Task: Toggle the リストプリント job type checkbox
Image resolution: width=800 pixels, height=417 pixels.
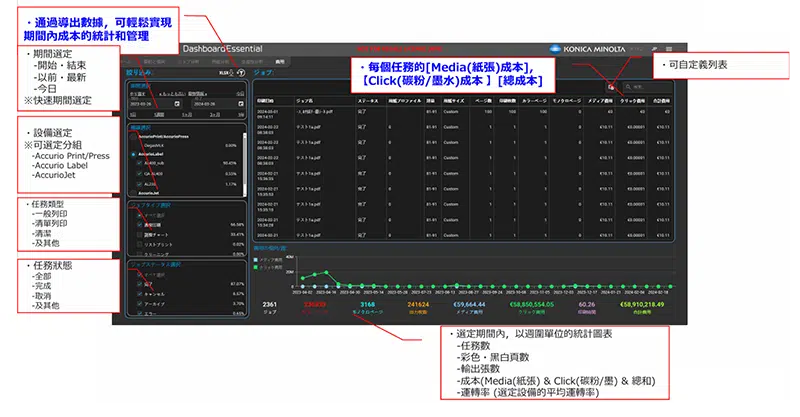Action: (x=139, y=244)
